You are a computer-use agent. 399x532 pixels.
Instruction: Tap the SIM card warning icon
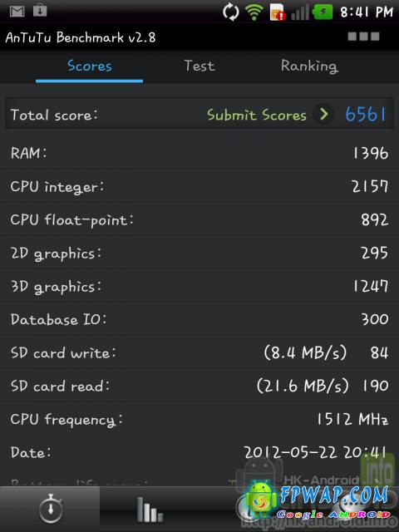(278, 12)
